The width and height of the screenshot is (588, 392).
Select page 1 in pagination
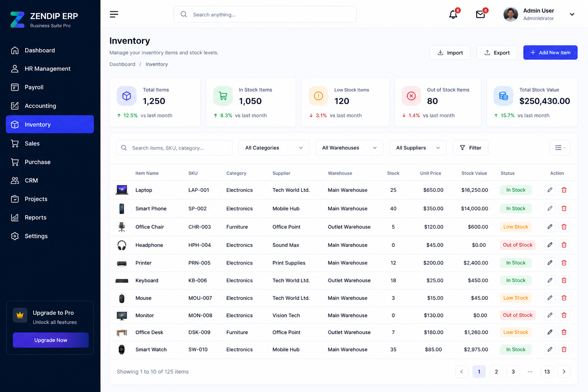(479, 371)
